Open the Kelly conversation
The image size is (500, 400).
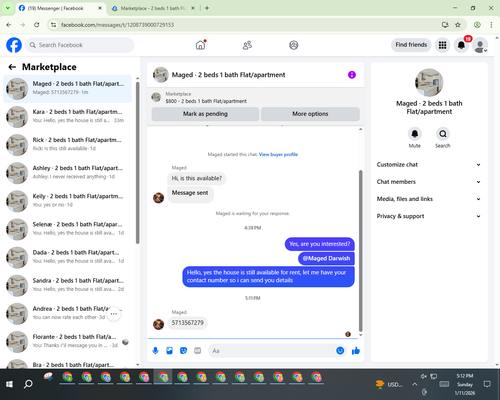point(67,201)
